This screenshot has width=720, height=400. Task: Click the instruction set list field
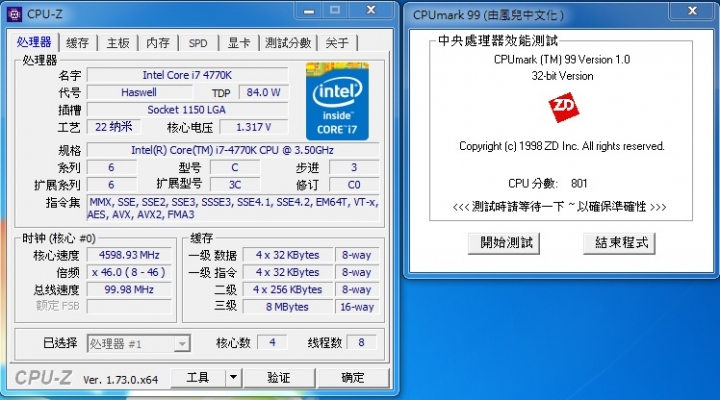pyautogui.click(x=233, y=208)
